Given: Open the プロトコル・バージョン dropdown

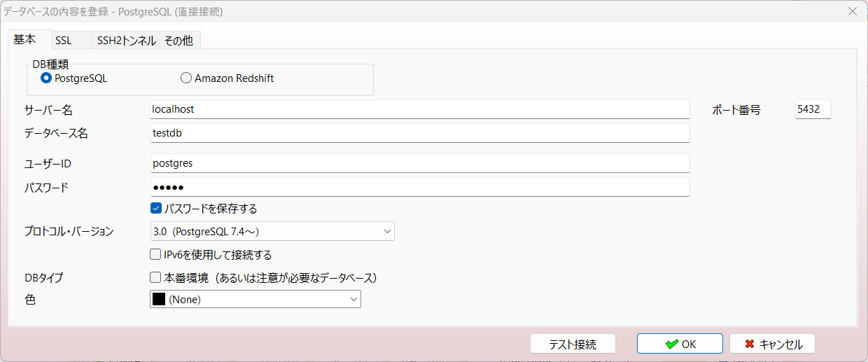Looking at the screenshot, I should [x=272, y=231].
